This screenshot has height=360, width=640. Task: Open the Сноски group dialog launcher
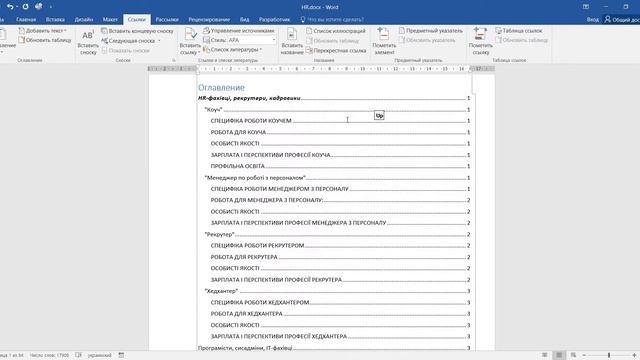click(174, 60)
